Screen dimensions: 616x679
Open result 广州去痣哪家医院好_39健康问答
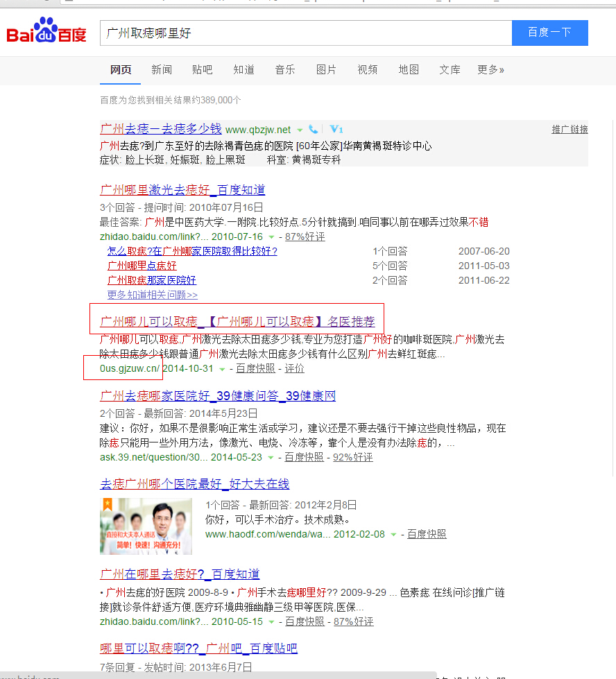[218, 396]
